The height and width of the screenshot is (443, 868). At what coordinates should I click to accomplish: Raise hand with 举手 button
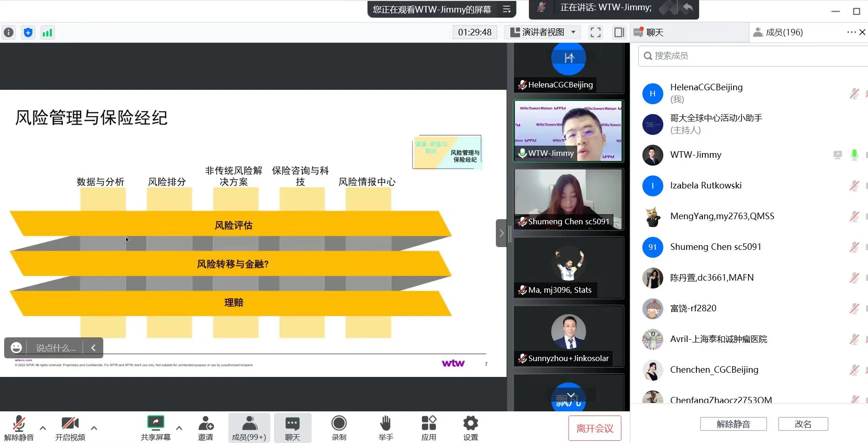(x=386, y=428)
